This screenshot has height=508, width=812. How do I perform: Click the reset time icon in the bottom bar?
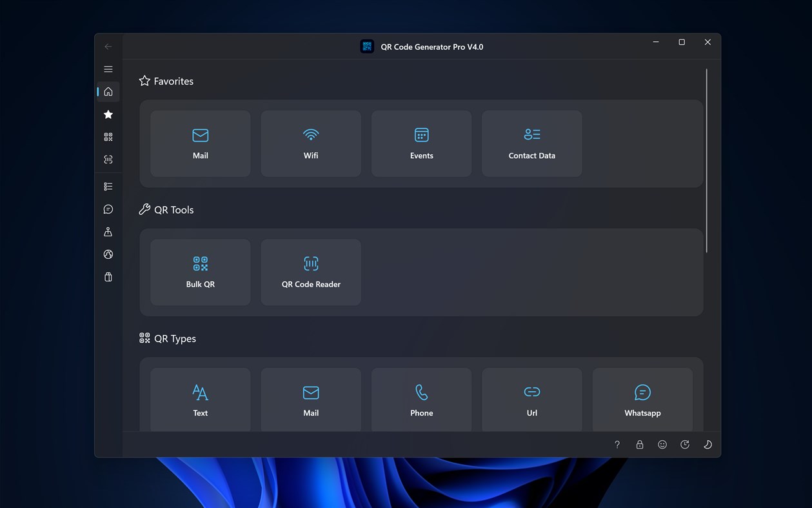[685, 444]
